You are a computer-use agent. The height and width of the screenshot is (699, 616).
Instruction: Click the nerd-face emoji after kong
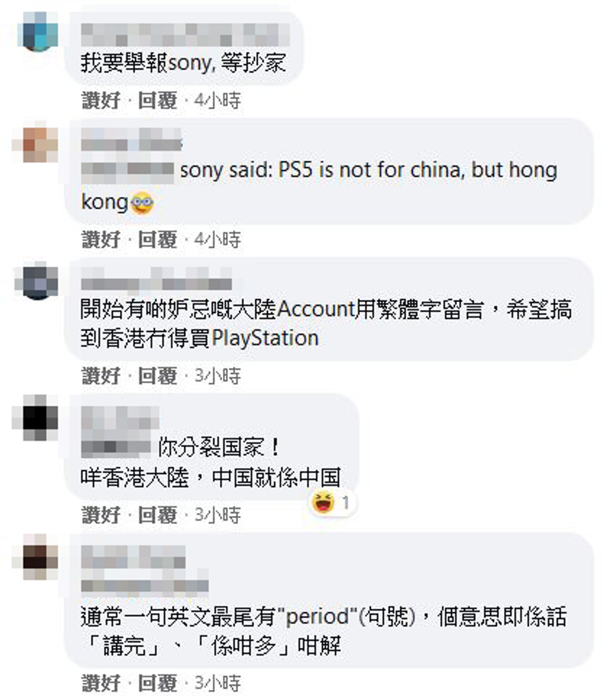142,203
